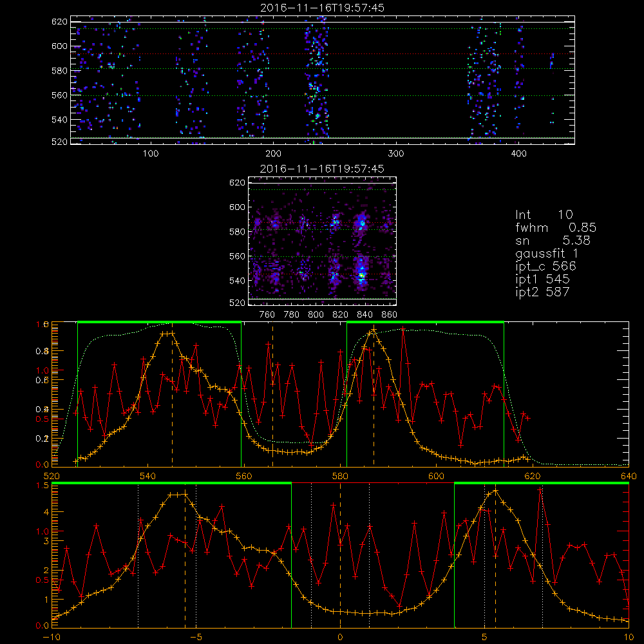The image size is (644, 644).
Task: Click the 5 tick label on the bottom x-axis
Action: tap(485, 638)
